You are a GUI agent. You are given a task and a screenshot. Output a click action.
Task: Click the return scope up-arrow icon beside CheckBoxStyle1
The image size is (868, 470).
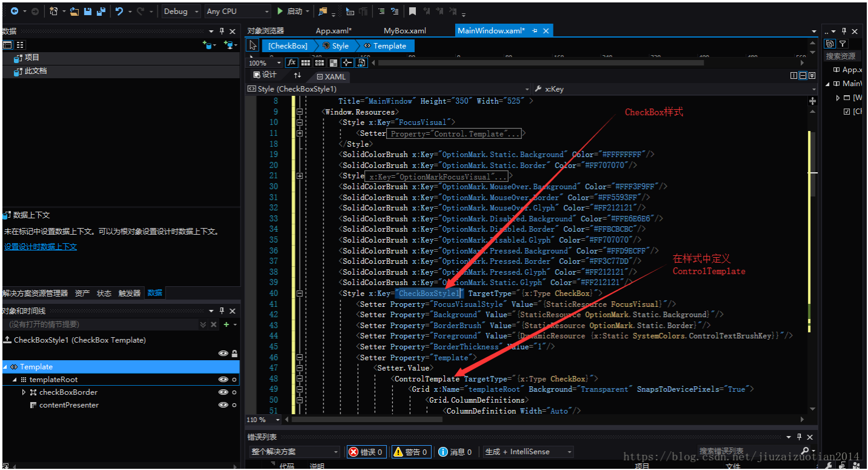pyautogui.click(x=7, y=340)
